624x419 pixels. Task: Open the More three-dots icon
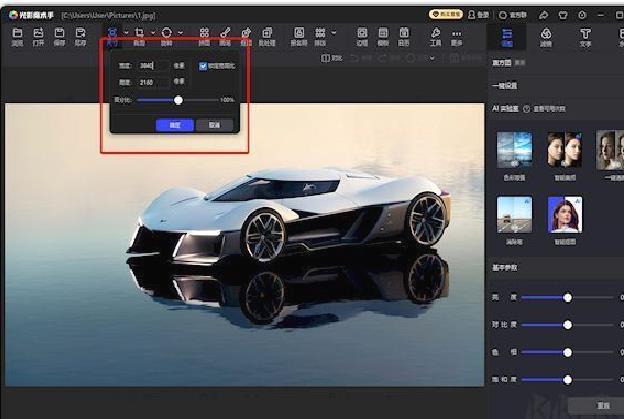tap(456, 33)
